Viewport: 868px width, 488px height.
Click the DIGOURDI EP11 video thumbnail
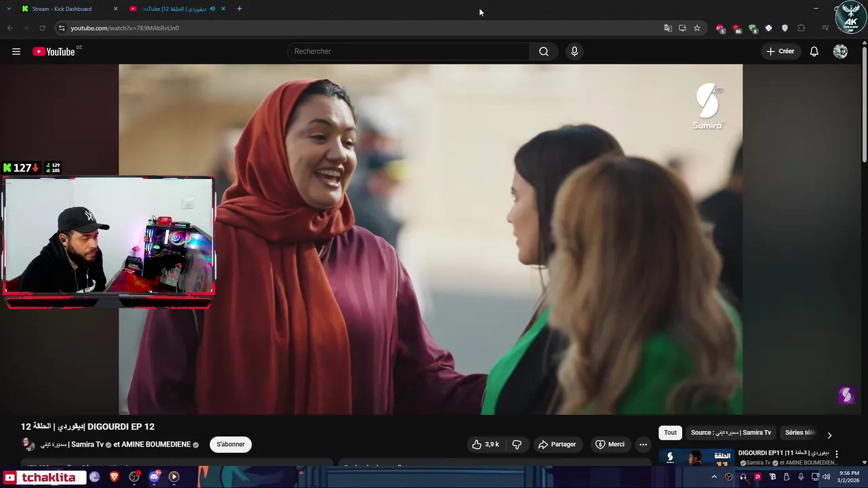click(696, 457)
